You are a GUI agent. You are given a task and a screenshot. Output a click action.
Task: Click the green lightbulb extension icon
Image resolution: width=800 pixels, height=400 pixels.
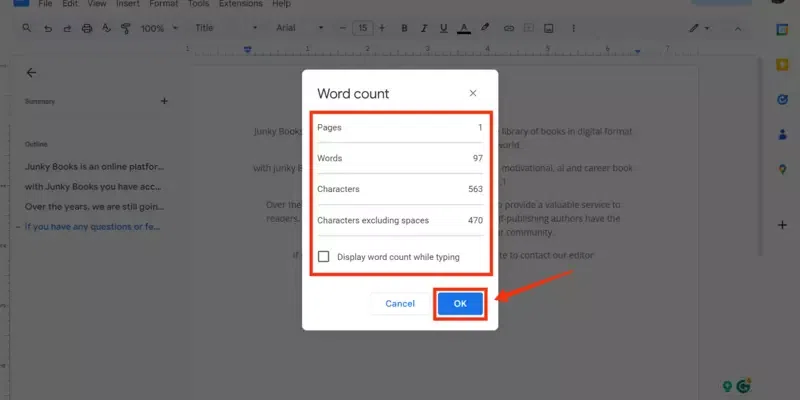[x=728, y=387]
